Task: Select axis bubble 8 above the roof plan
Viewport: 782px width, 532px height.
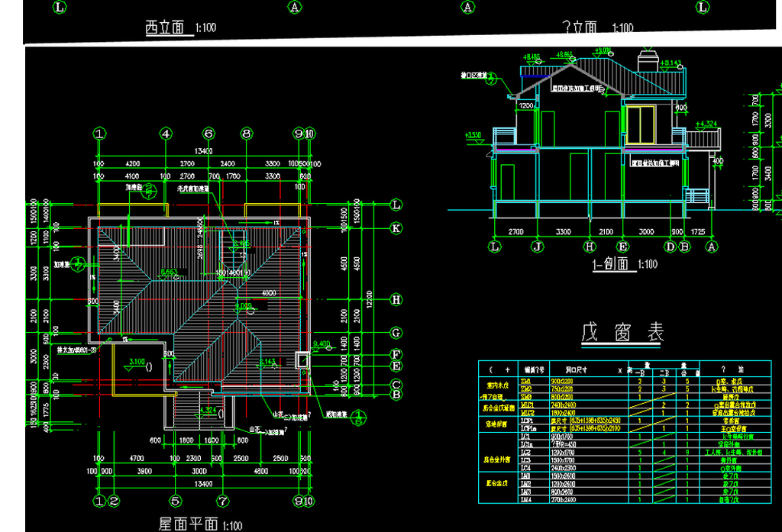Action: [x=246, y=134]
